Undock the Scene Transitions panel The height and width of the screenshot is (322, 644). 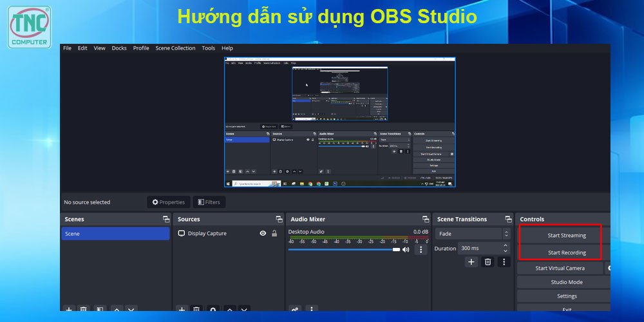[x=508, y=220]
